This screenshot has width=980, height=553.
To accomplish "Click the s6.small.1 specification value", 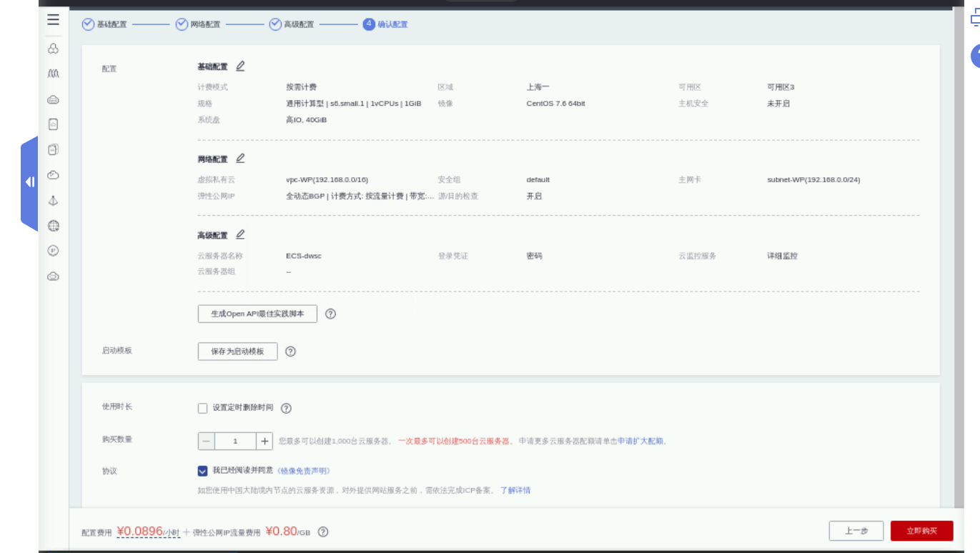I will 354,104.
